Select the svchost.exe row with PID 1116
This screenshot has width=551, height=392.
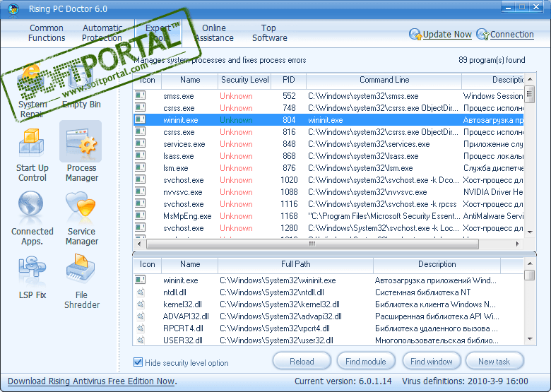[328, 203]
